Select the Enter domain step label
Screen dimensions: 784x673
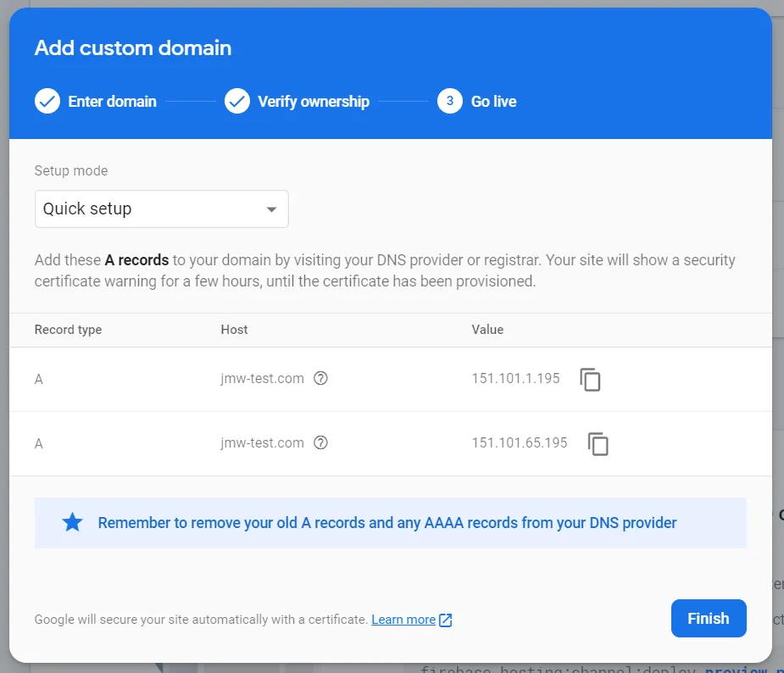click(112, 101)
